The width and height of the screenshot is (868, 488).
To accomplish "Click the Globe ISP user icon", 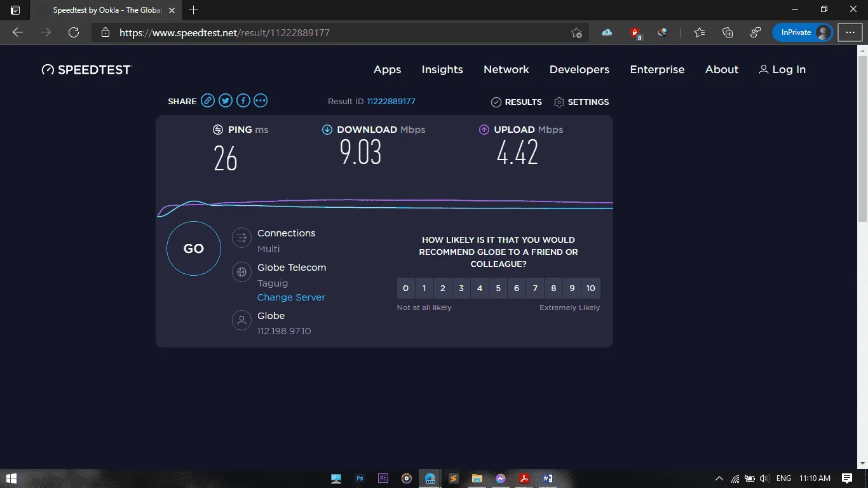I will click(241, 321).
